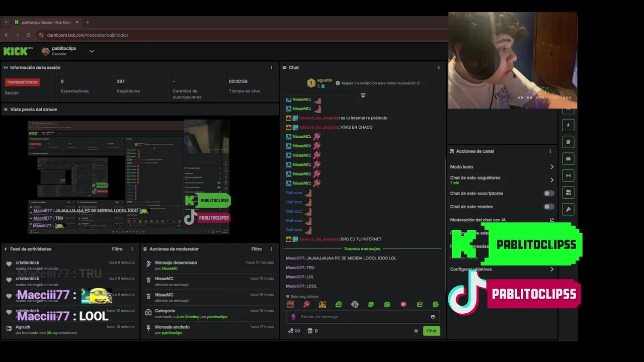The image size is (644, 362).
Task: Click Filtro in Acciones de moderador
Action: tap(257, 249)
